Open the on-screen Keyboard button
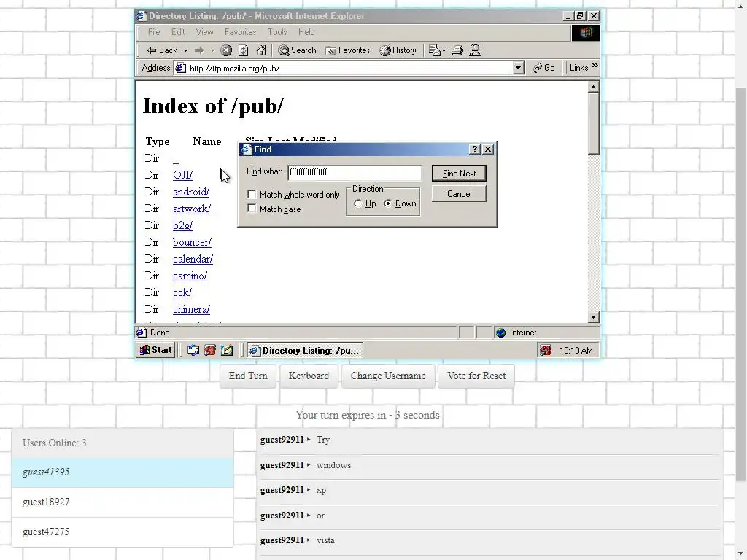The width and height of the screenshot is (747, 560). (x=309, y=376)
